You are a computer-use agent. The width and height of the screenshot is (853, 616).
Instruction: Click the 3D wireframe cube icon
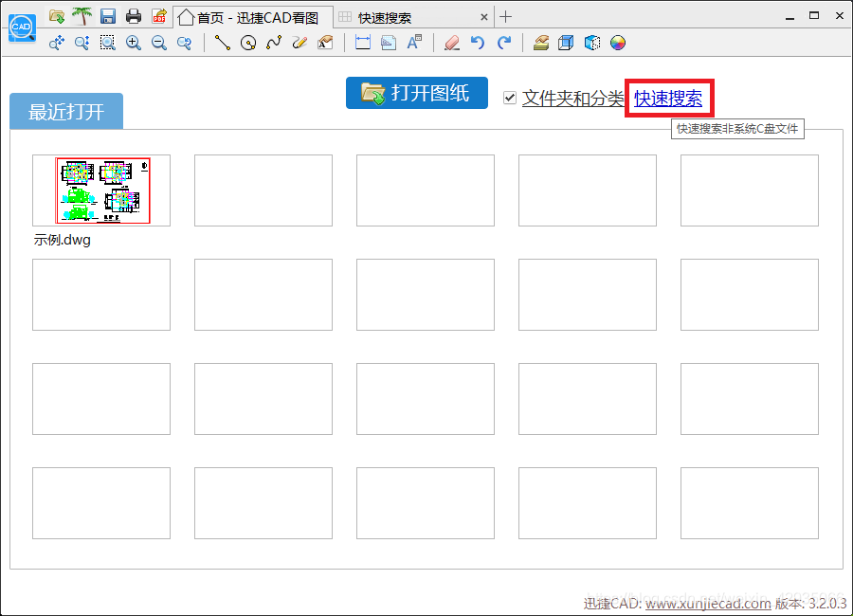567,43
